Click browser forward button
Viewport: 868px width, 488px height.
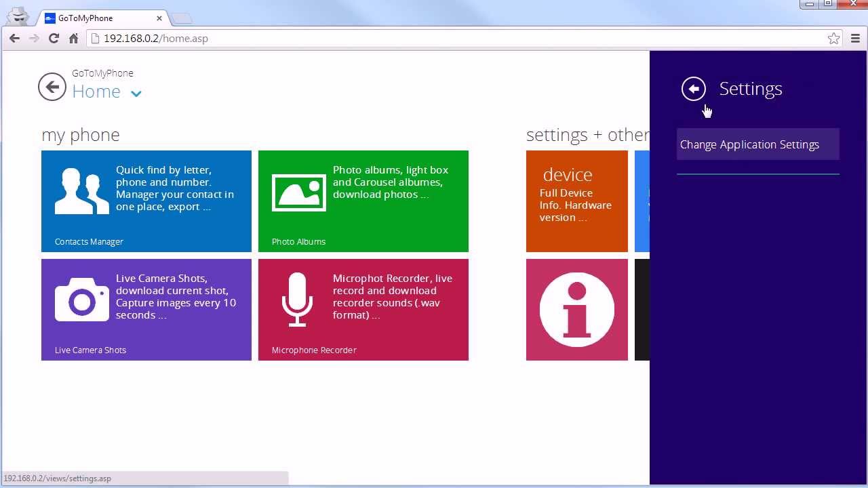pos(34,39)
